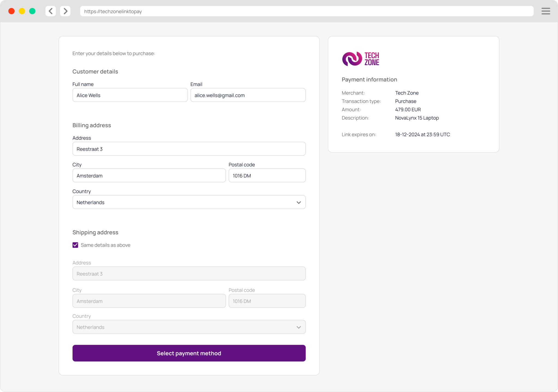Click the Full name field showing Alice Wells

point(130,95)
